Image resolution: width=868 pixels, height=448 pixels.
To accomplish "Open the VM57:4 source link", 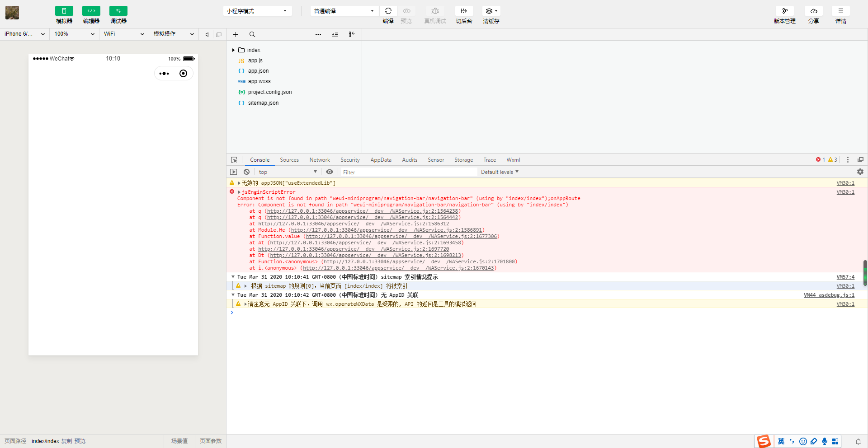I will click(845, 277).
